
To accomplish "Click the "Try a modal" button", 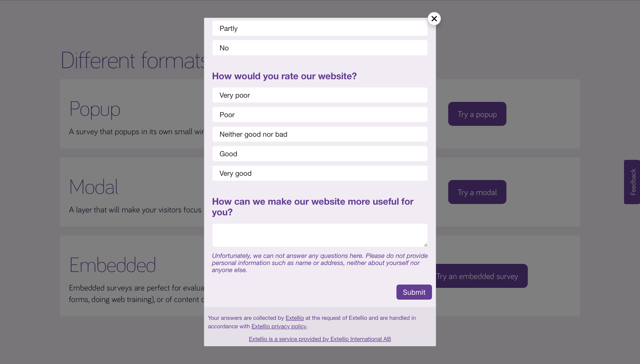I will (x=477, y=192).
